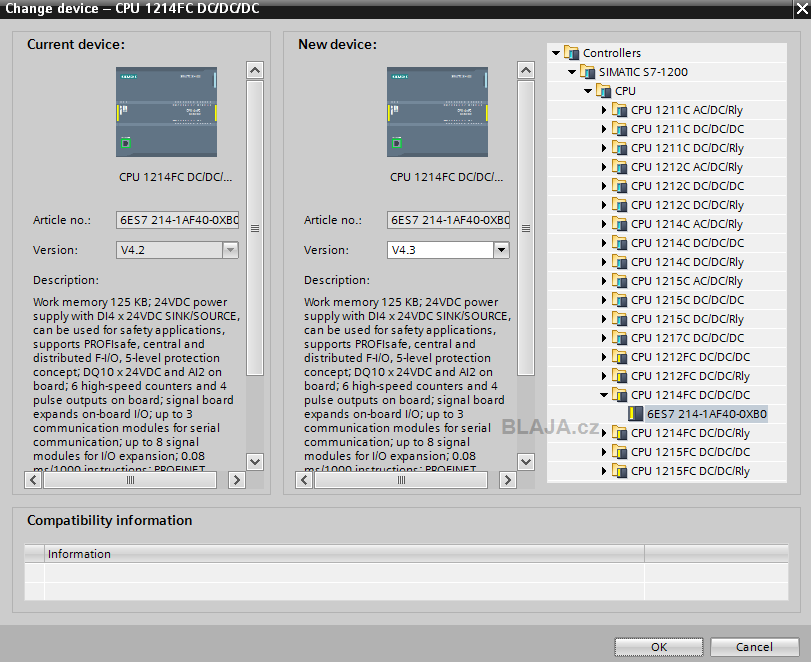The image size is (811, 662).
Task: Click the Information column header
Action: 344,554
